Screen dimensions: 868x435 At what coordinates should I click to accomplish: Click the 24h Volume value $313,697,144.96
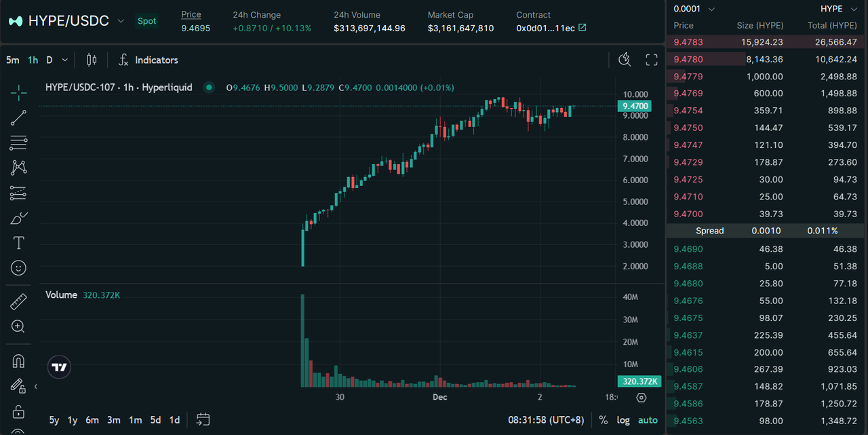(x=370, y=28)
